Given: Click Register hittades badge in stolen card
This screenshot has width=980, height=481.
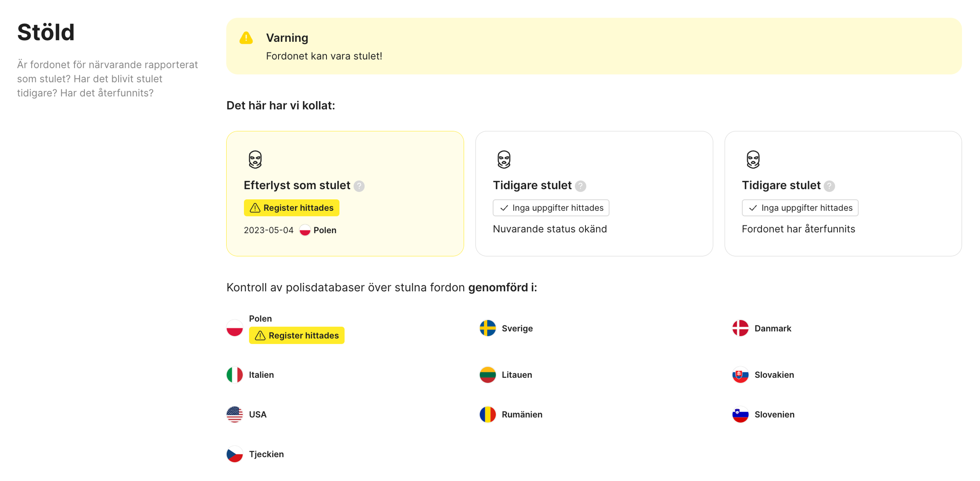Looking at the screenshot, I should (291, 208).
